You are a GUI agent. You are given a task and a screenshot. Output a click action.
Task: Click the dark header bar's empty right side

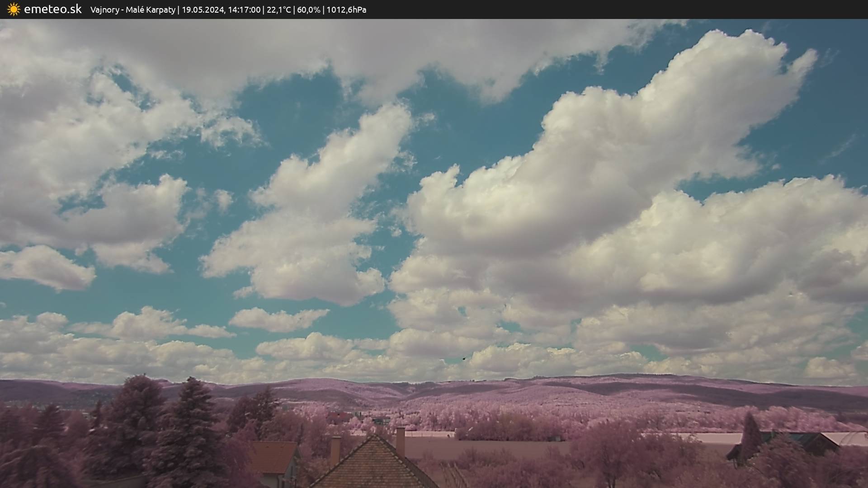tap(633, 9)
